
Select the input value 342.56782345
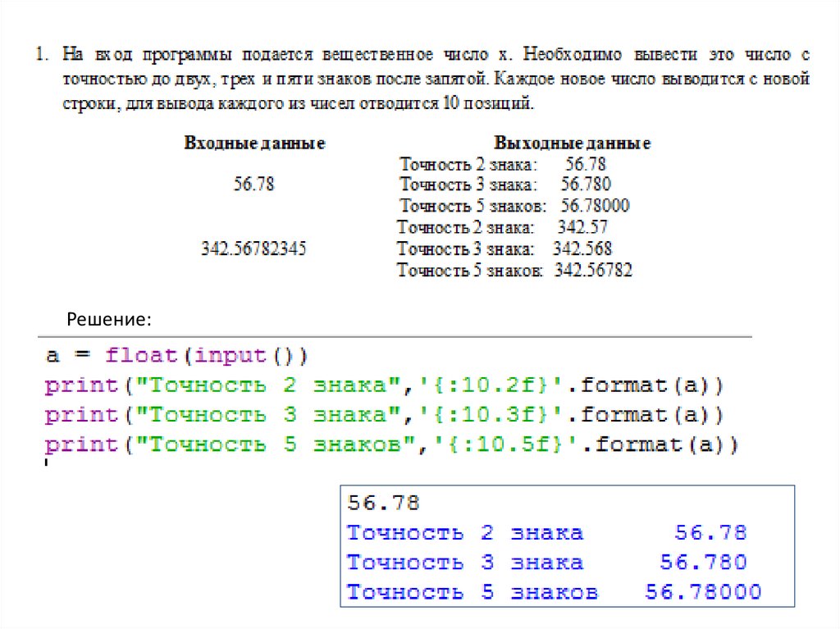pos(253,248)
